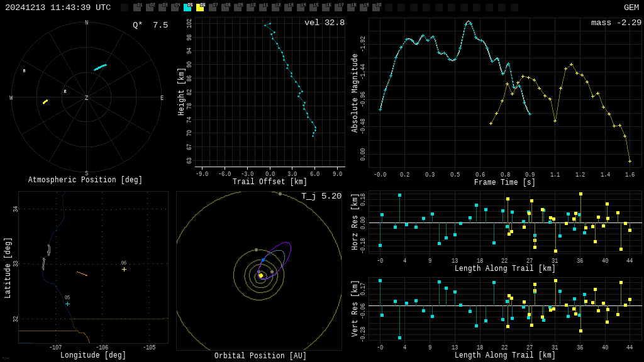Select the yellow meteor trail in polar plot
This screenshot has height=362, width=644.
[x=45, y=101]
